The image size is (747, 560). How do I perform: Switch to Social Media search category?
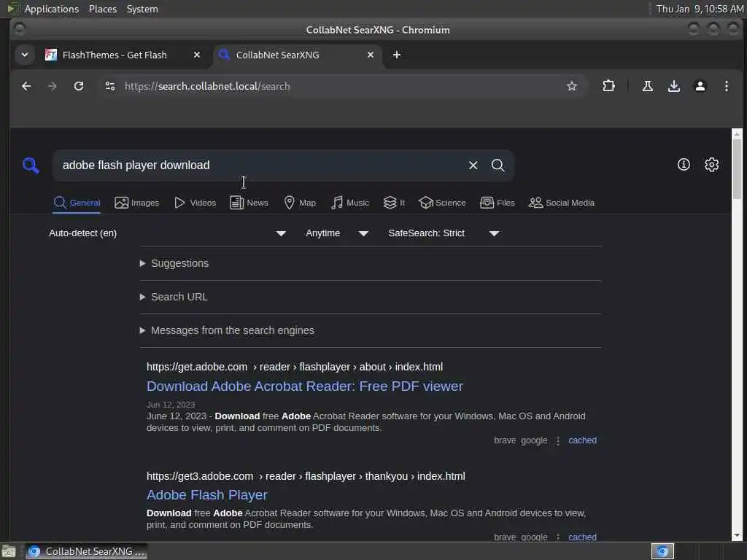[x=562, y=203]
